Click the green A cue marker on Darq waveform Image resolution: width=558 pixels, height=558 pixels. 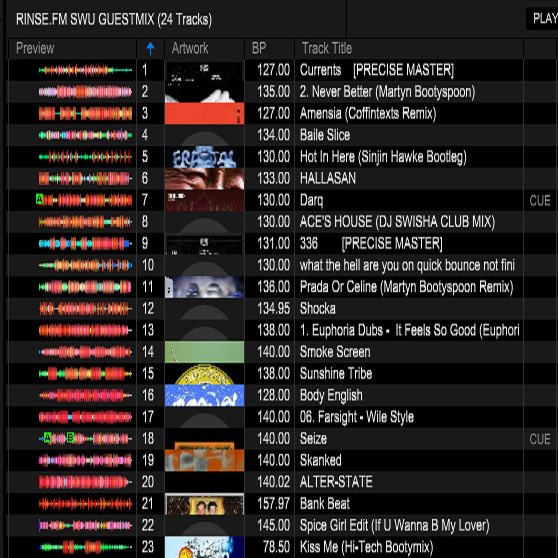click(x=40, y=199)
